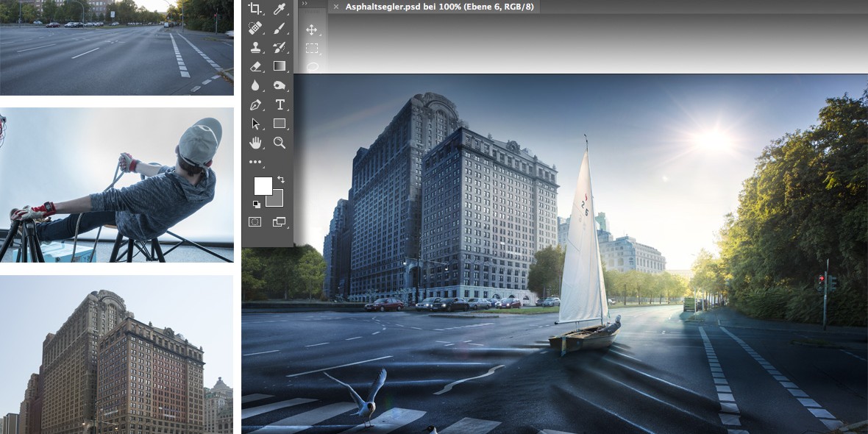Open the three-dot edit toolbar menu

(255, 162)
